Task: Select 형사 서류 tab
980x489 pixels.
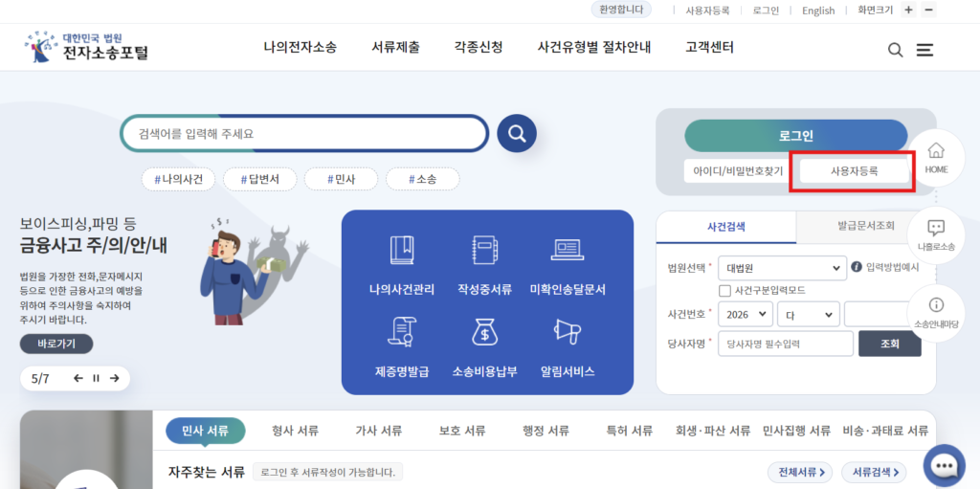Action: [x=296, y=431]
